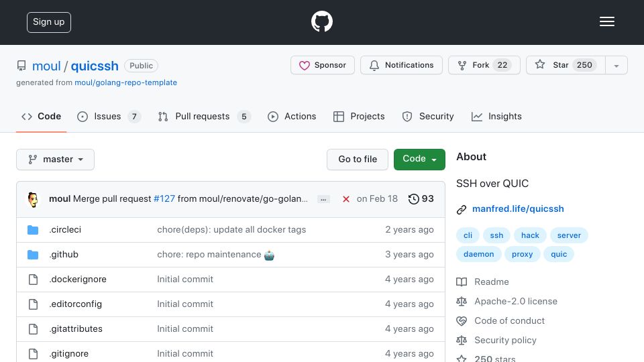Click the Go to file button
This screenshot has width=644, height=362.
tap(358, 160)
